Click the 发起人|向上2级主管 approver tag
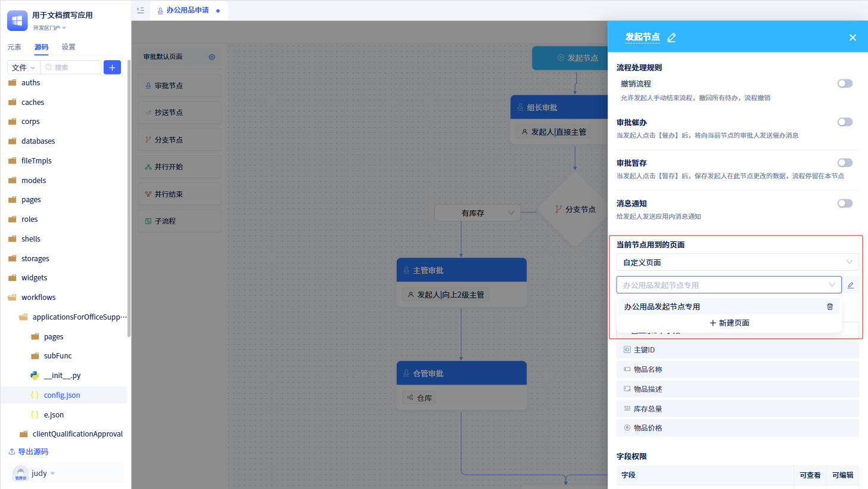This screenshot has height=489, width=868. (x=446, y=295)
